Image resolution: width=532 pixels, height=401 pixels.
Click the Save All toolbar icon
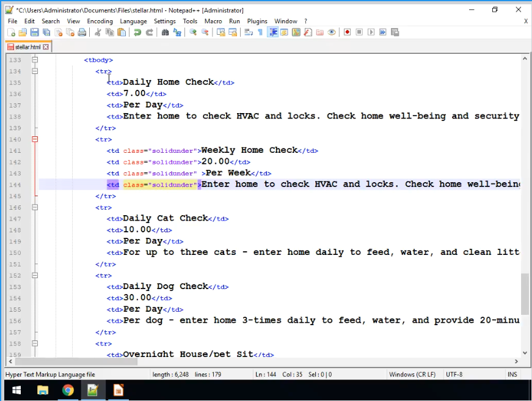[46, 32]
